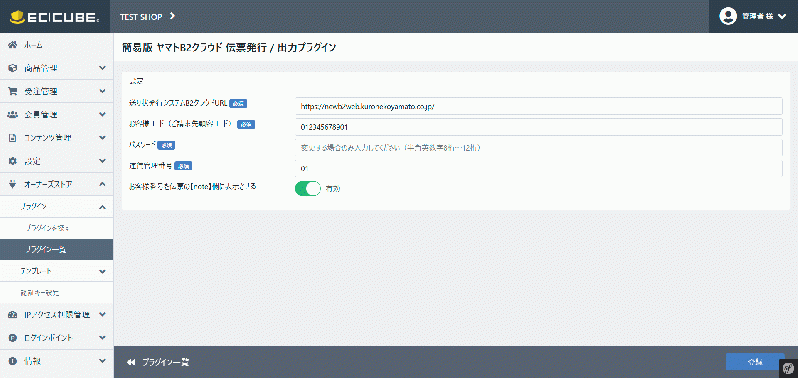Click the freight management number field
798x378 pixels.
(538, 168)
